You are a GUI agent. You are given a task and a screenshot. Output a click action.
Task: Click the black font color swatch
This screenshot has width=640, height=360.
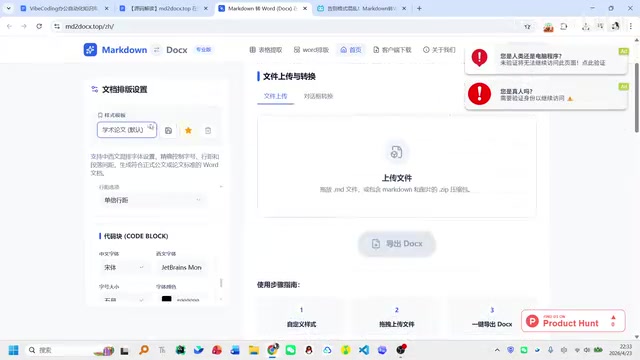click(167, 299)
